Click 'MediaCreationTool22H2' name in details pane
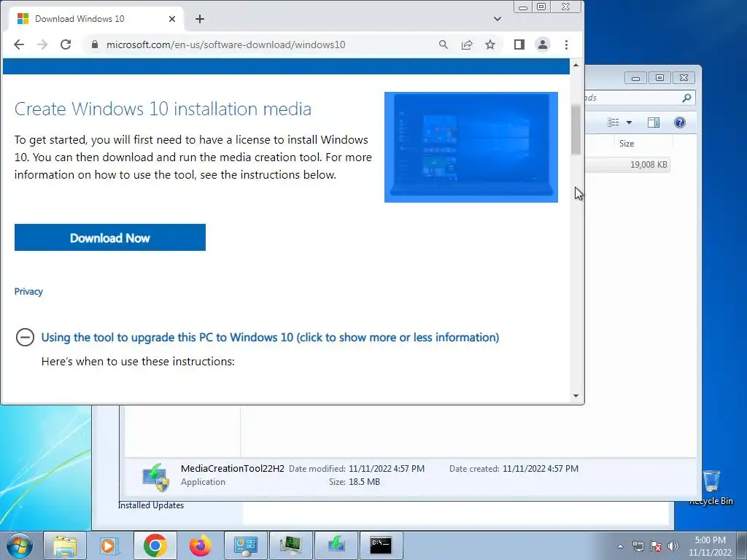This screenshot has height=560, width=747. (x=233, y=469)
